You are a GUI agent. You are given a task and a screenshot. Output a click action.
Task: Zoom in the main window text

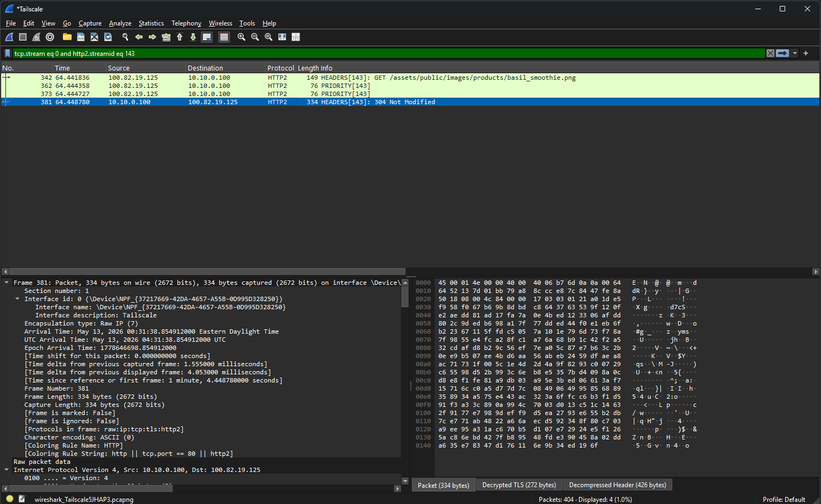(x=241, y=37)
